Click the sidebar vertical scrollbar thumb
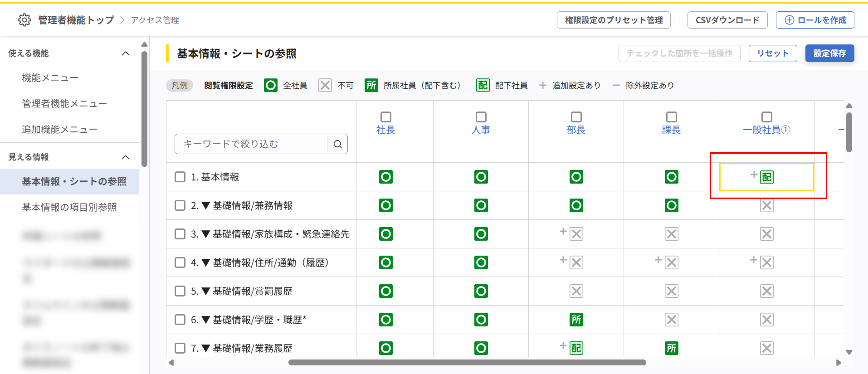This screenshot has height=374, width=868. [x=144, y=109]
